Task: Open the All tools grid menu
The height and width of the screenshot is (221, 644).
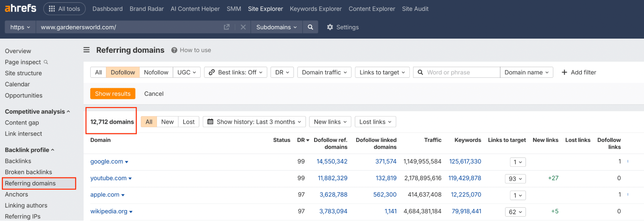Action: [x=64, y=9]
